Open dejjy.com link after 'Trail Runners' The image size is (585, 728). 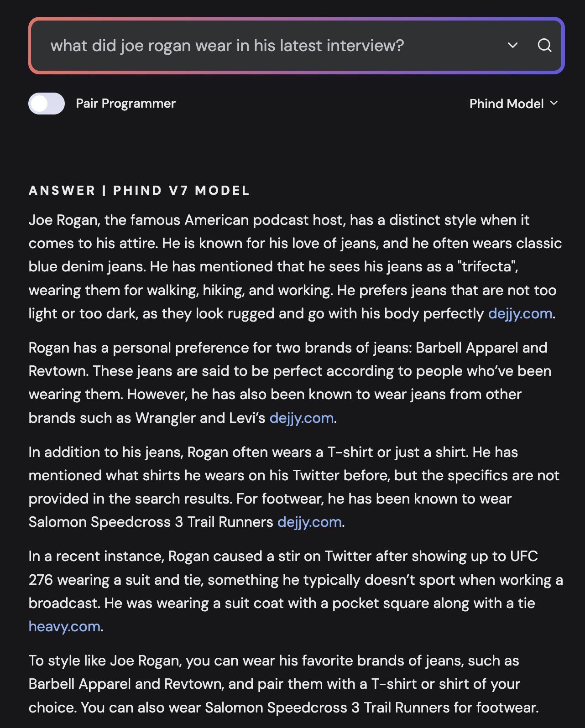point(309,522)
